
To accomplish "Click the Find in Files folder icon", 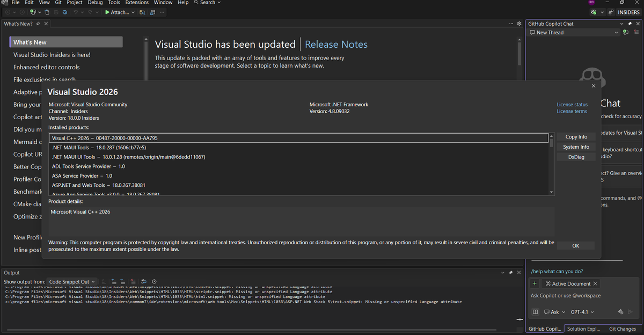I will click(x=142, y=12).
